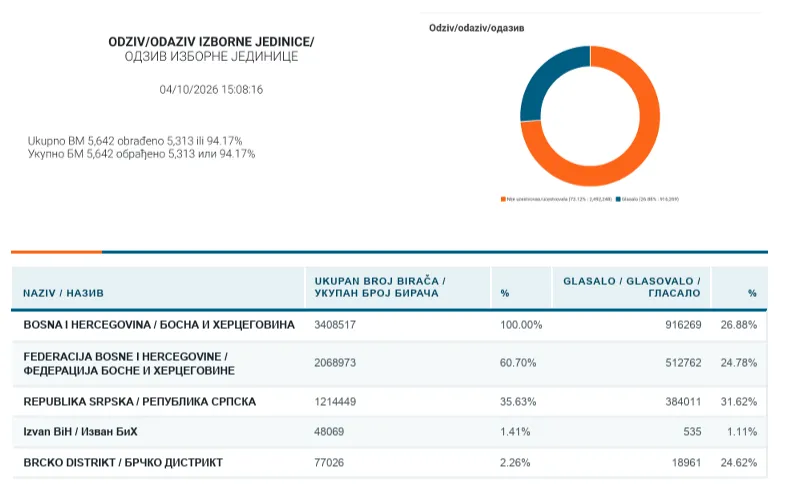Click the turnout percentage 24.78%

738,363
